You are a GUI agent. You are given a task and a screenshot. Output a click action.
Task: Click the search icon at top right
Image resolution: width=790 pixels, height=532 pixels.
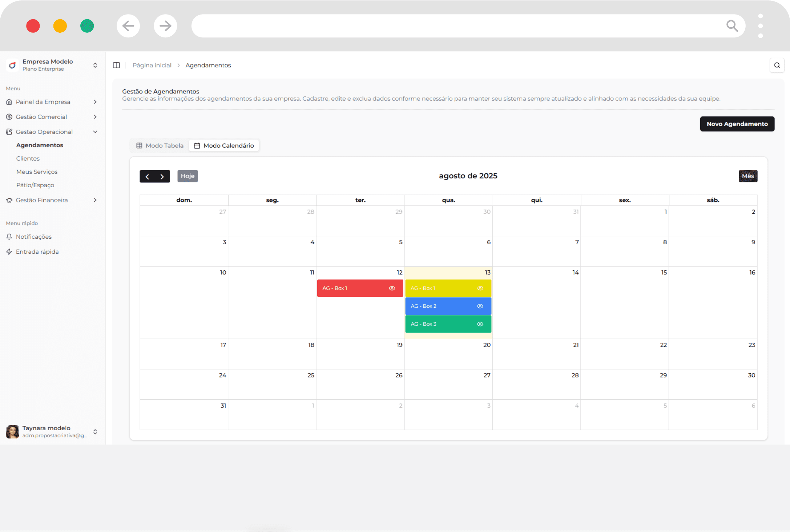(x=777, y=65)
